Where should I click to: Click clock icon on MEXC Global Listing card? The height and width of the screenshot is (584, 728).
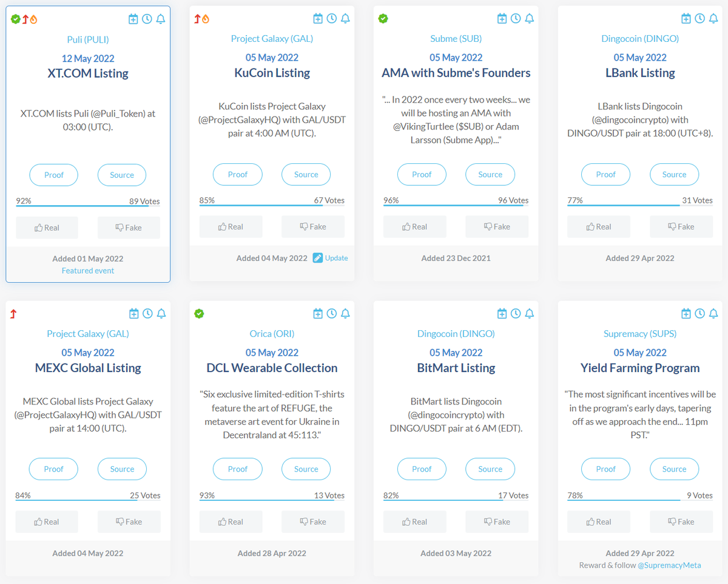click(x=147, y=314)
